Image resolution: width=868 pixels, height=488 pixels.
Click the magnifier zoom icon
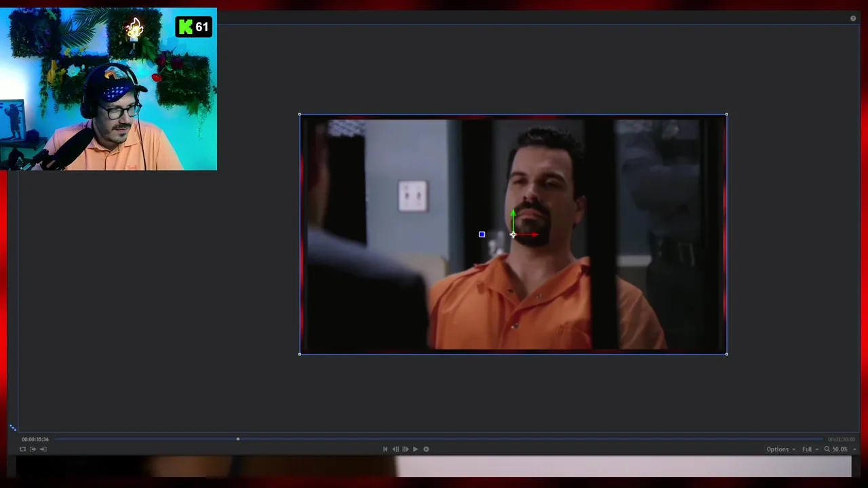coord(827,449)
